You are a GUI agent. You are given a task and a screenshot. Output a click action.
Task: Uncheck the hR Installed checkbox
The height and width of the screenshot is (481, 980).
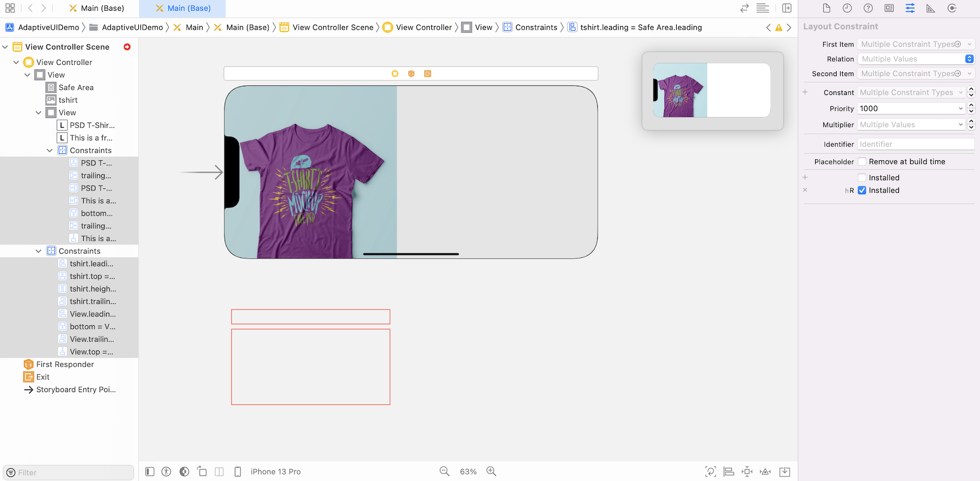[862, 190]
